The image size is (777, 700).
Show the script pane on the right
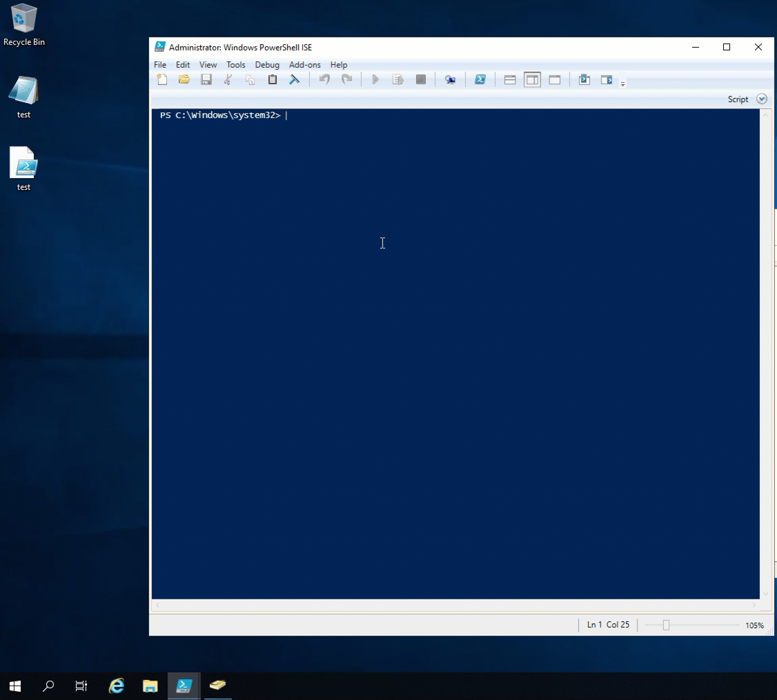[532, 79]
